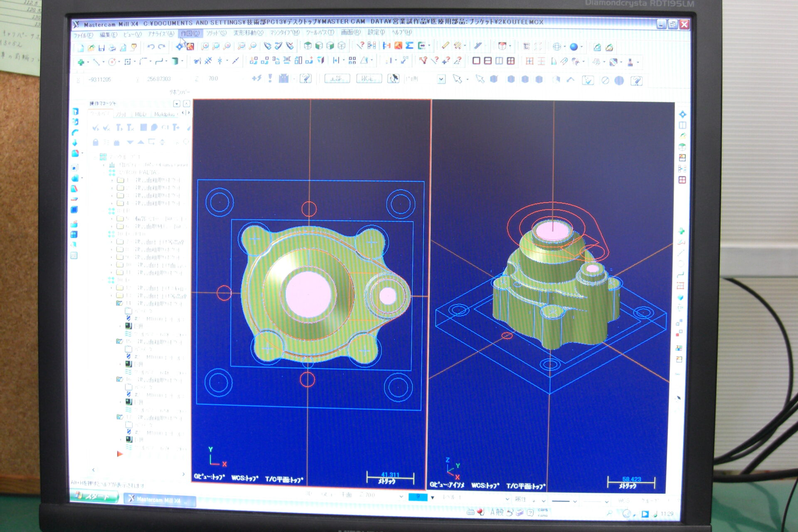Click the open file folder icon
This screenshot has height=532, width=798.
pyautogui.click(x=91, y=48)
